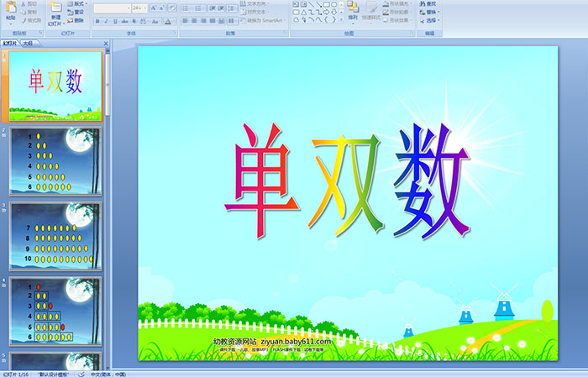The height and width of the screenshot is (377, 588).
Task: Select slide 3 thumbnail in panel
Action: coord(55,236)
